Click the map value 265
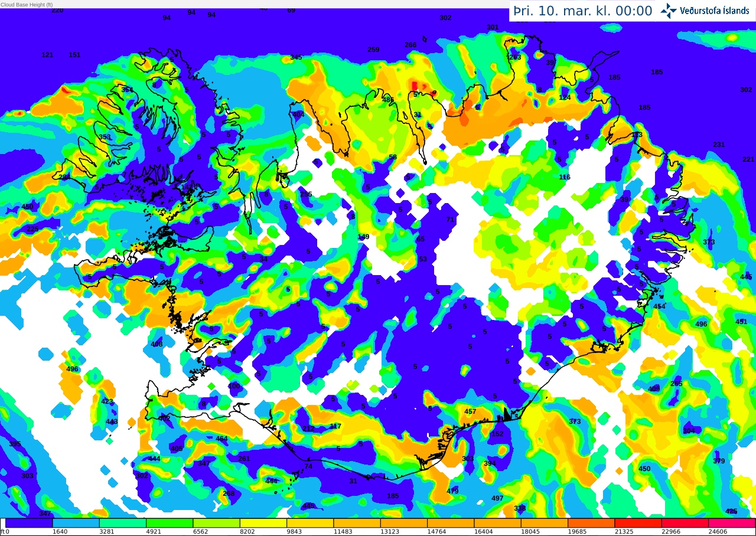The height and width of the screenshot is (536, 756). [676, 384]
